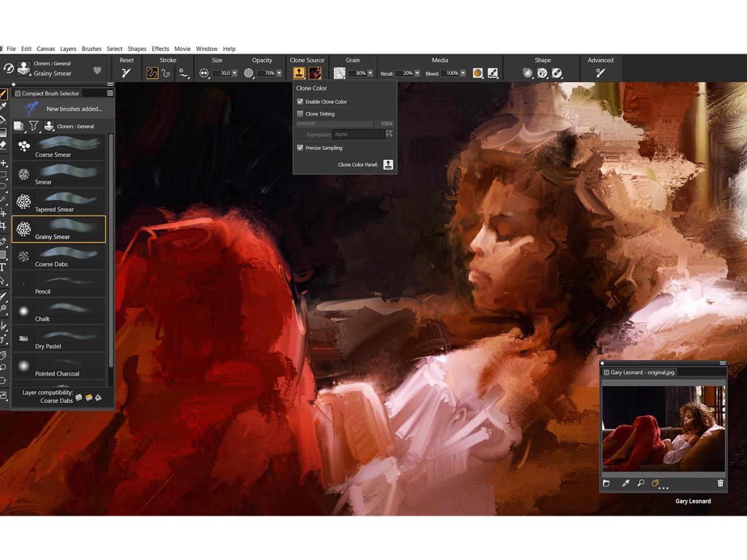Expand the Grain value dropdown
Screen dimensions: 747x560
[x=370, y=73]
